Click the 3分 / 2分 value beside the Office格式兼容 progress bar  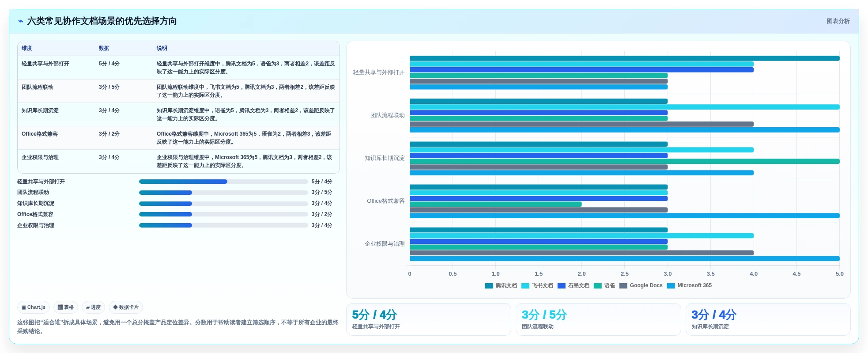pyautogui.click(x=322, y=214)
